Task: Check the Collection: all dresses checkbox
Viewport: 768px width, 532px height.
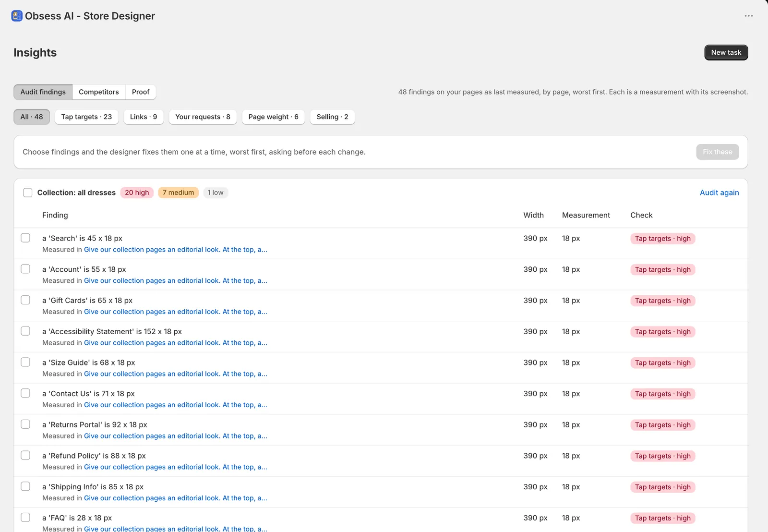Action: pos(28,193)
